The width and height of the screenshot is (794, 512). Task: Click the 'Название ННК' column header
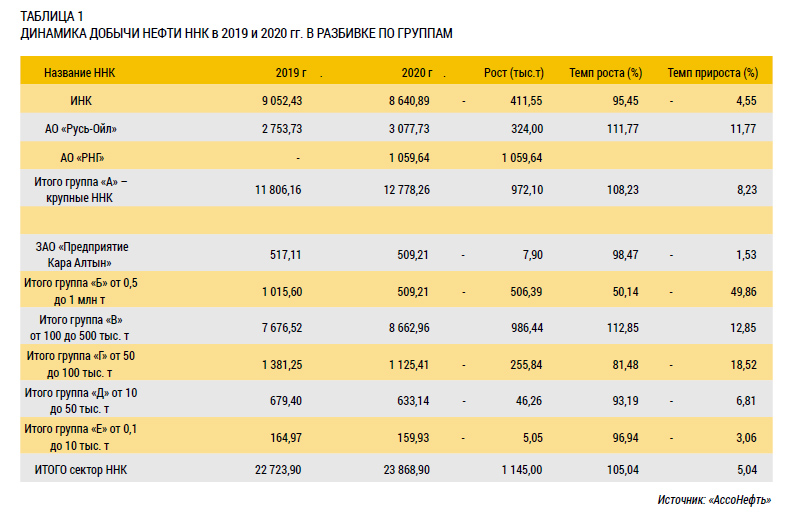click(80, 73)
